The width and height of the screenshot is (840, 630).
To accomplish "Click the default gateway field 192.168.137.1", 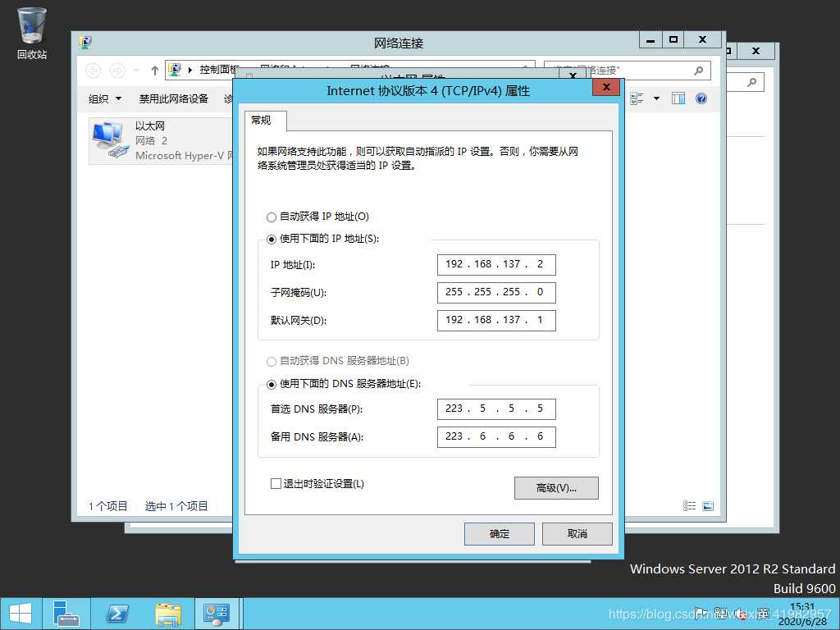I will [x=496, y=321].
